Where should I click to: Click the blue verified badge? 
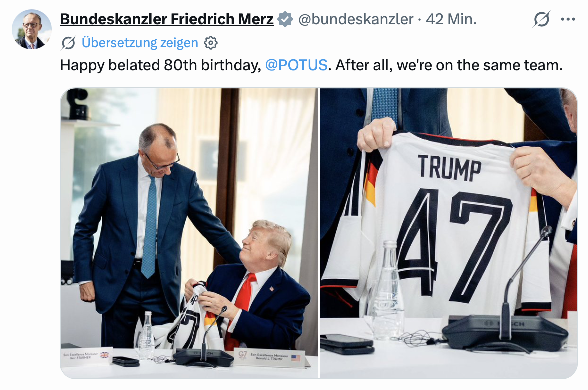click(x=285, y=19)
